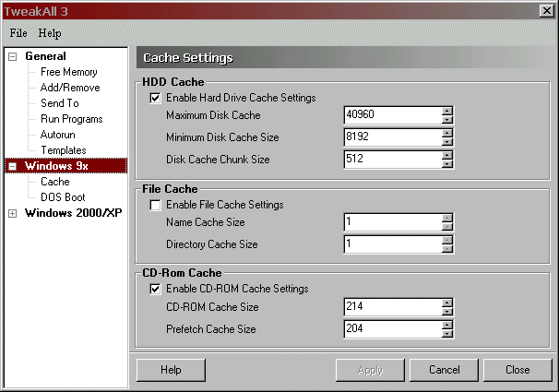Click the Directory Cache Size field

click(393, 244)
